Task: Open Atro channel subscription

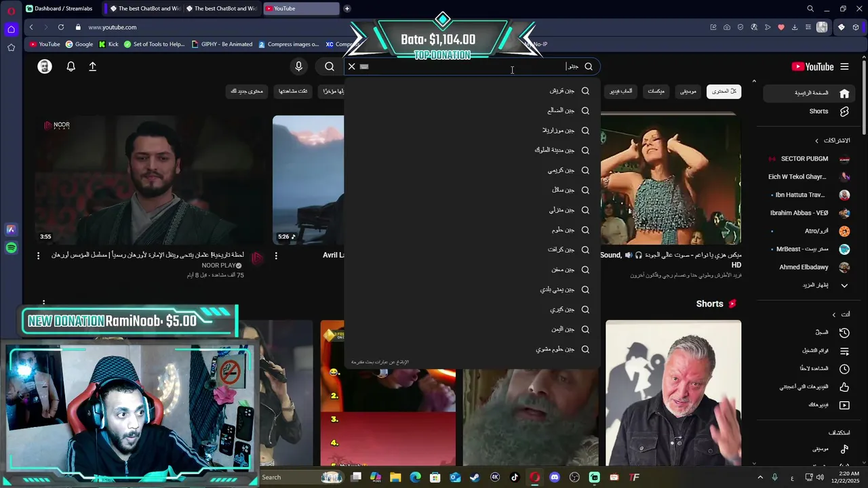Action: 808,231
